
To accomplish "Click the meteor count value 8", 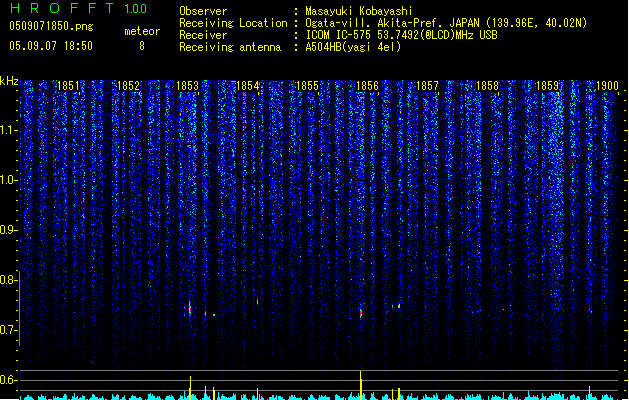I will click(x=142, y=46).
